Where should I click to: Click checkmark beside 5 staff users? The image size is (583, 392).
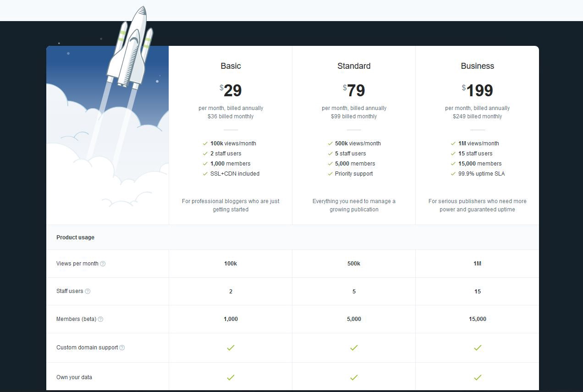[x=330, y=154]
